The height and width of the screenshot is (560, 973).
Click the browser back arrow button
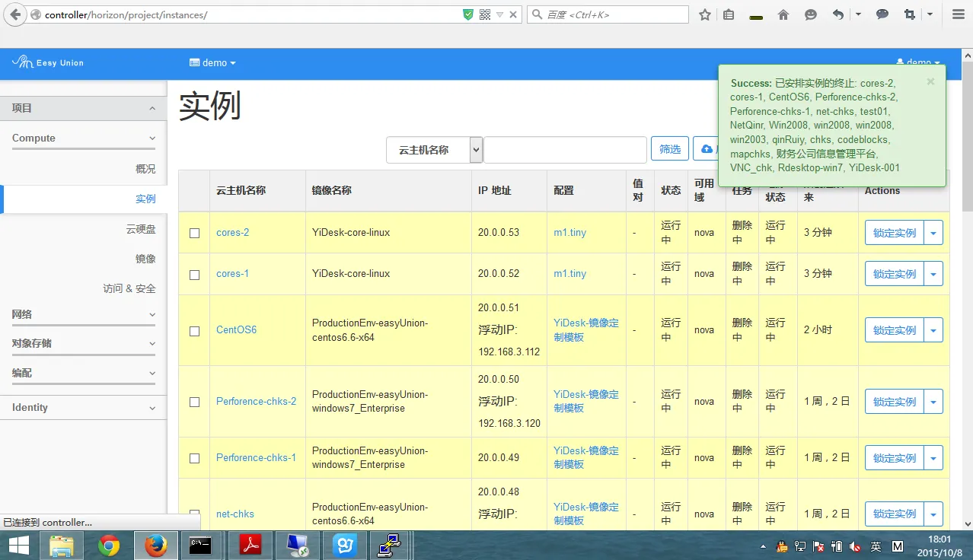[15, 14]
